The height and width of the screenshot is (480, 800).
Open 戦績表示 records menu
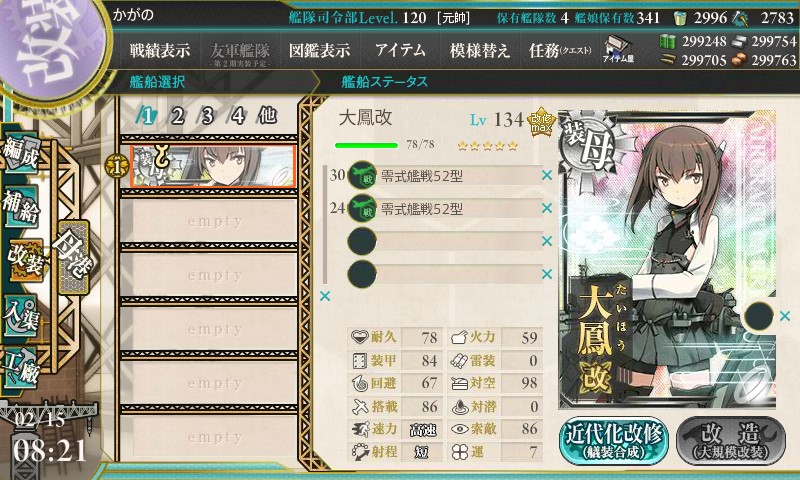tap(160, 50)
